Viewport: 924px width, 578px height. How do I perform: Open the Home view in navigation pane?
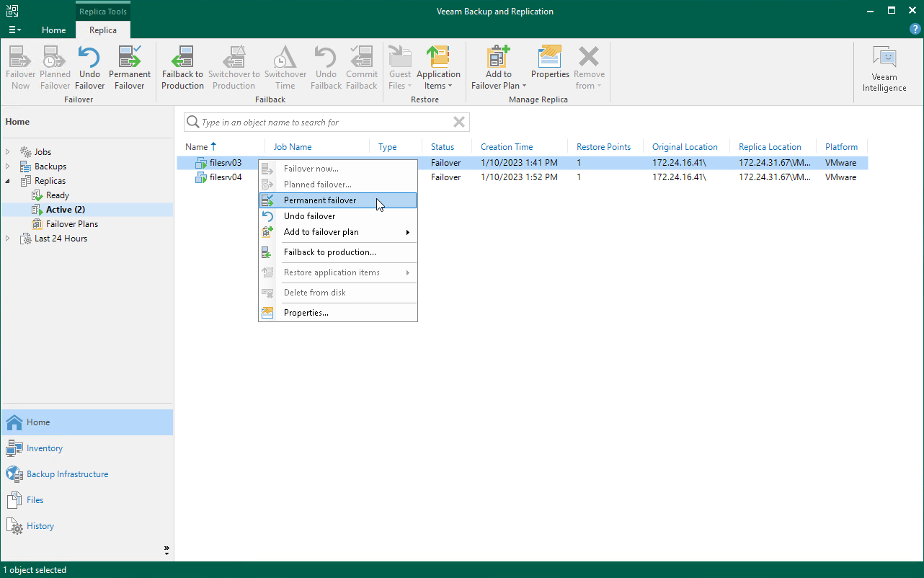click(86, 422)
